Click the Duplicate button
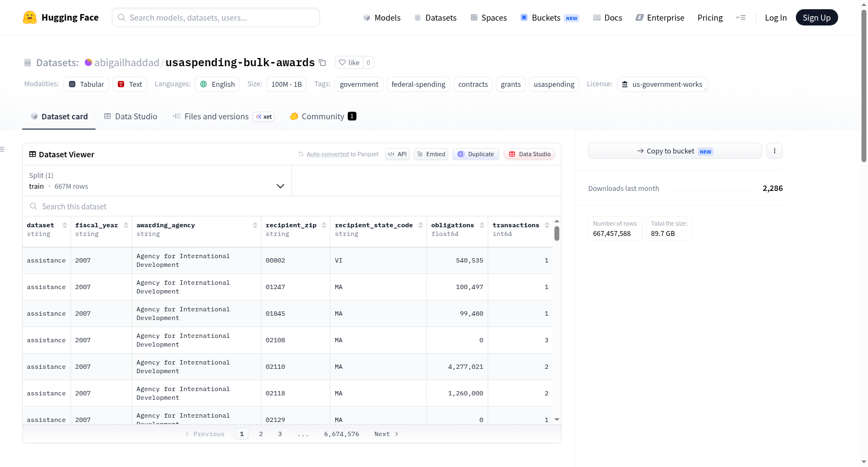868x467 pixels. [x=476, y=154]
